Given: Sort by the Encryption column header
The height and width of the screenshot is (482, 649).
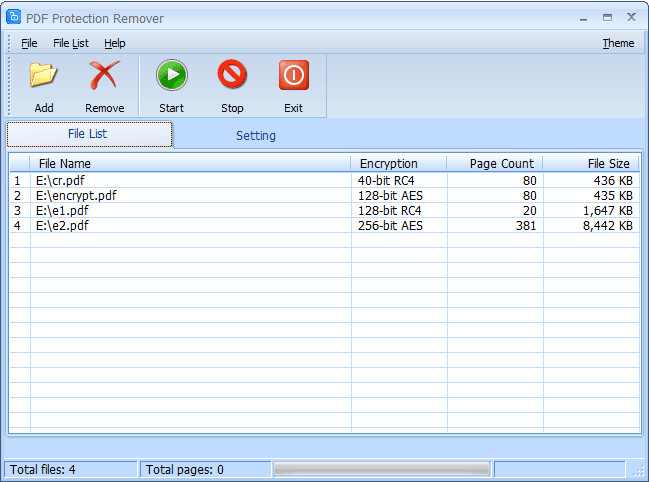Looking at the screenshot, I should tap(399, 163).
